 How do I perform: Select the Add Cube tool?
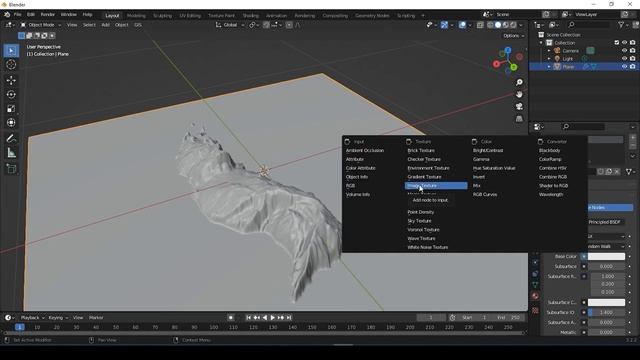point(11,169)
